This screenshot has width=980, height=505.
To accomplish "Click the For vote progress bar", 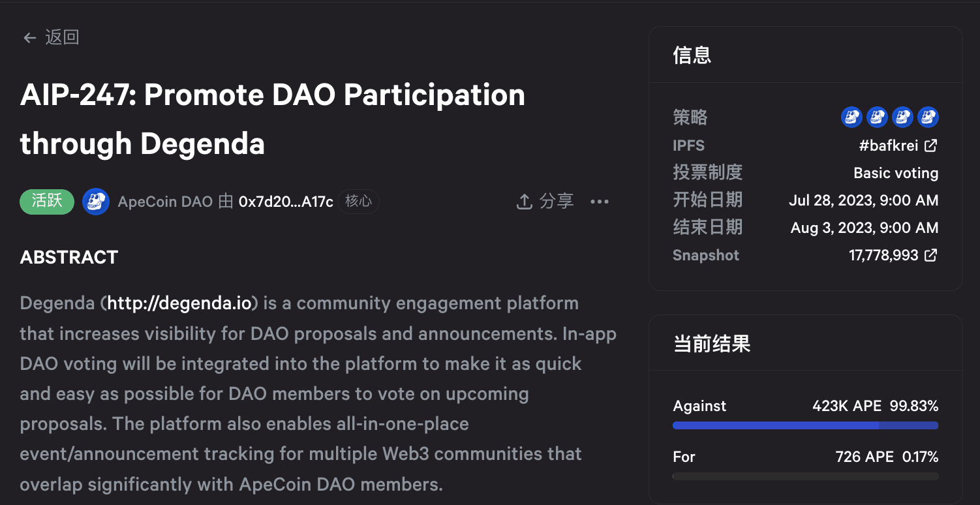I will click(805, 476).
